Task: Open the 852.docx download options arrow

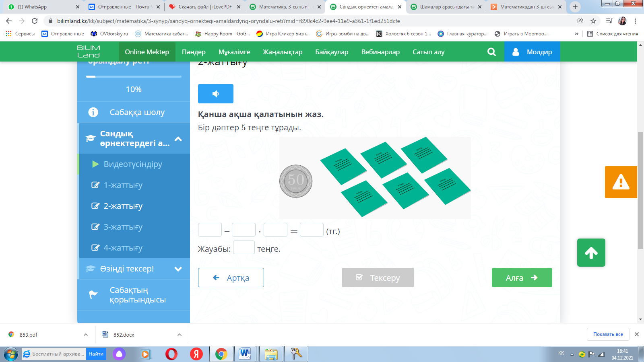Action: pyautogui.click(x=180, y=335)
